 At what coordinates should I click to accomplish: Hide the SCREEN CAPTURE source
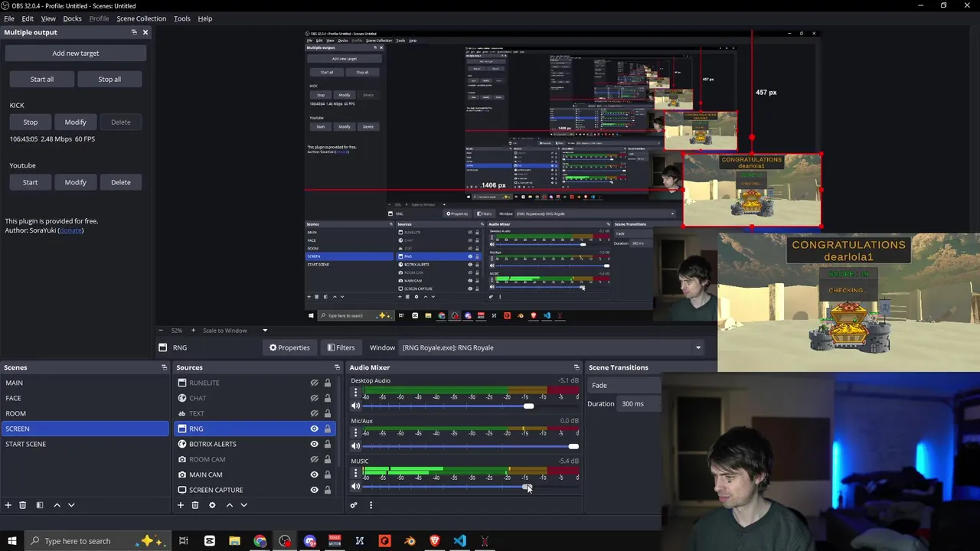(314, 490)
